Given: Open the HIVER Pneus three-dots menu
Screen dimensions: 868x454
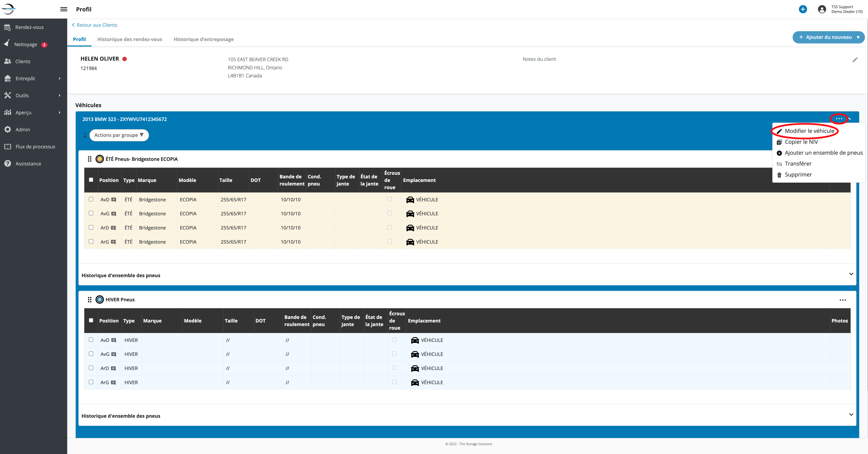Looking at the screenshot, I should 842,300.
